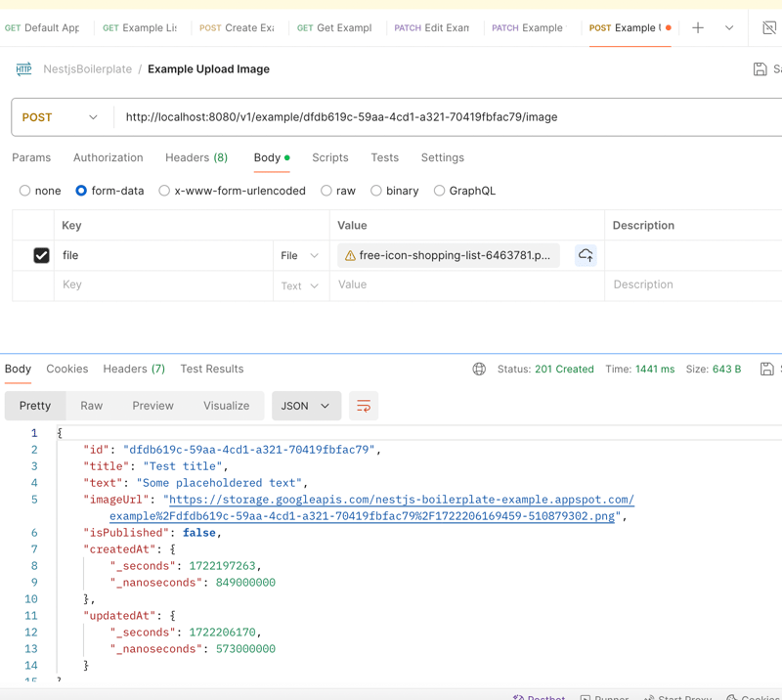Click the 643 B response size
Screen dimensions: 782x700
pyautogui.click(x=726, y=370)
